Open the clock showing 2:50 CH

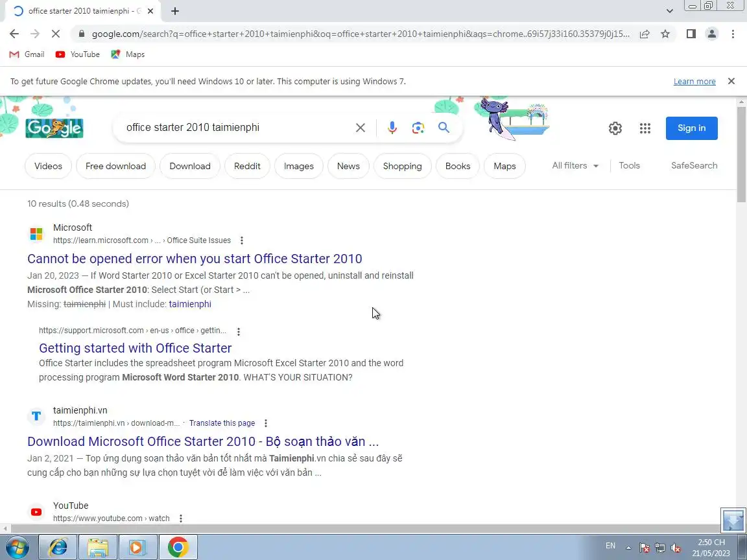tap(711, 548)
